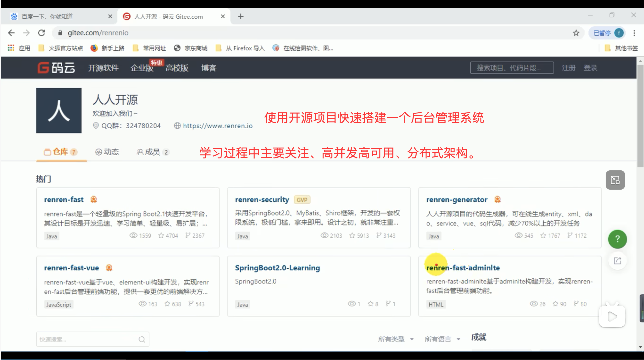The image size is (644, 360).
Task: Click the green help question mark button
Action: [617, 239]
